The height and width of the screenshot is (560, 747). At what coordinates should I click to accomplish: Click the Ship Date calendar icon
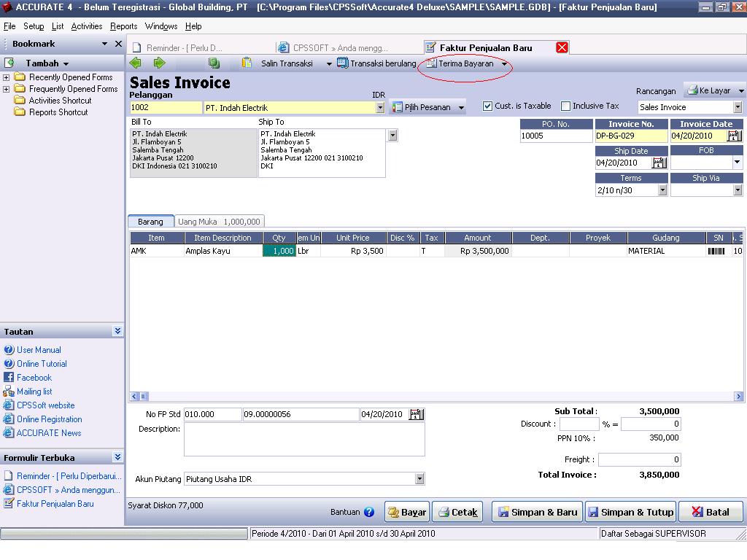659,163
